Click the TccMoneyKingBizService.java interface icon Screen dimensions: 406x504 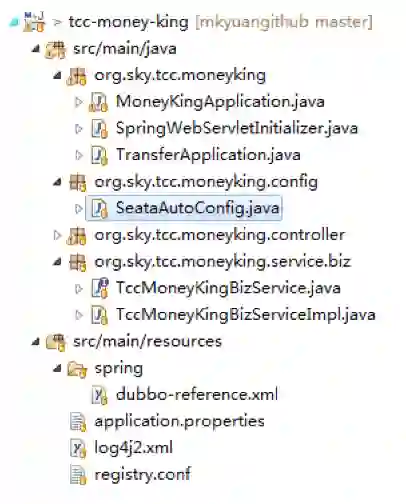[100, 288]
